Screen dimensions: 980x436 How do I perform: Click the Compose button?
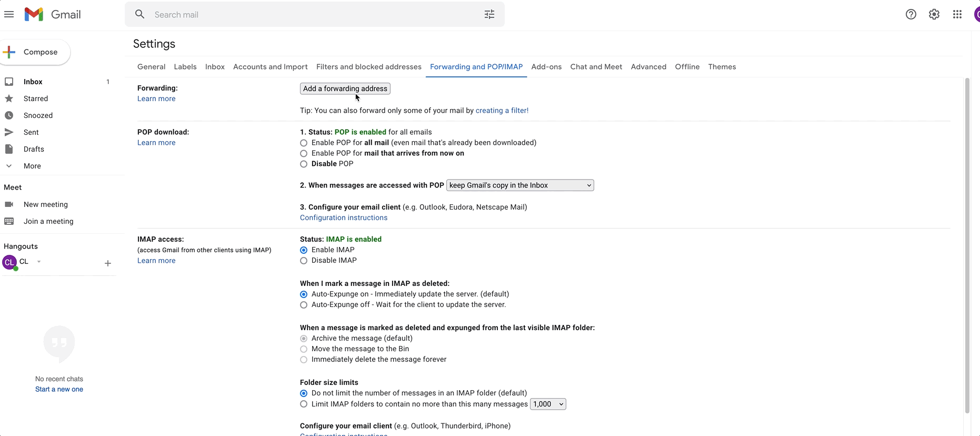(35, 52)
